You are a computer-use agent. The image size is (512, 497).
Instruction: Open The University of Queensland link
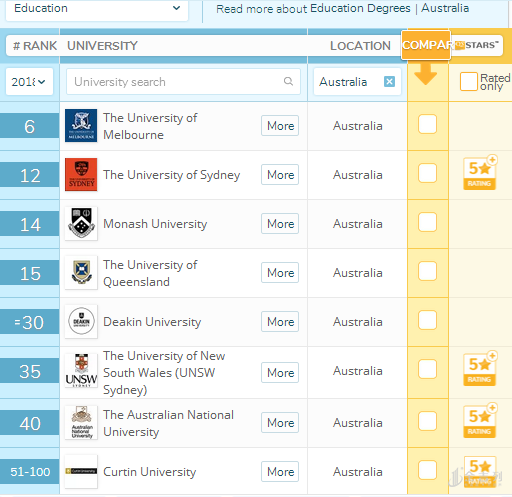pyautogui.click(x=150, y=273)
